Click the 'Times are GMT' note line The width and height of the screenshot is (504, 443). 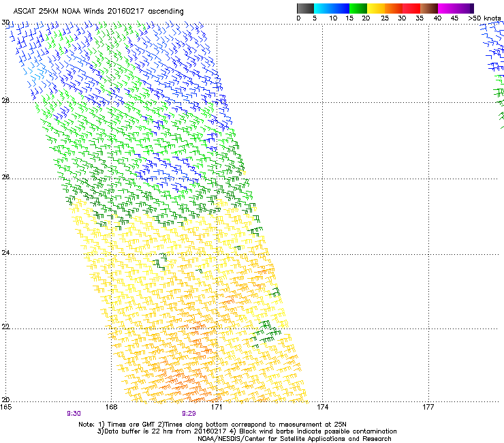212,425
